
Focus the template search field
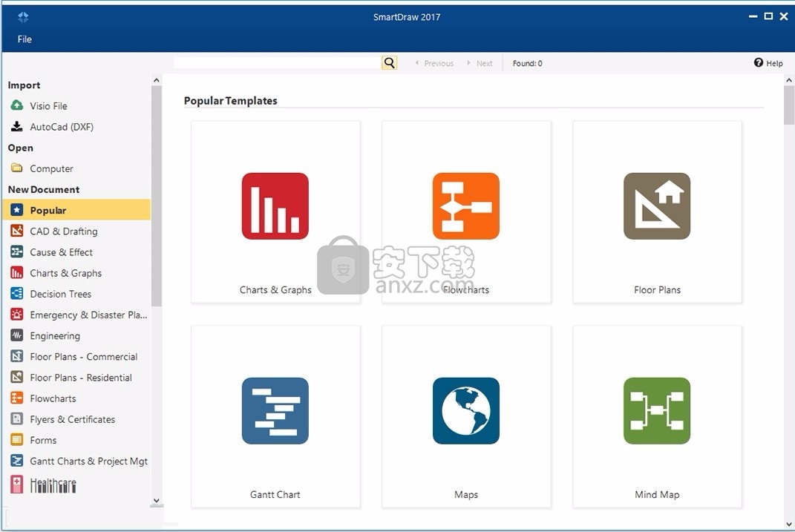278,63
